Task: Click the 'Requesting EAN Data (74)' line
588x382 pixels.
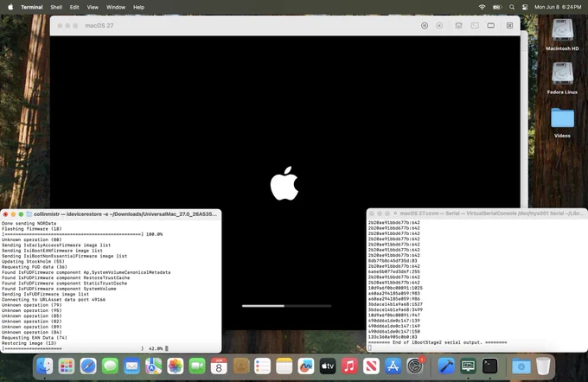Action: [x=34, y=337]
